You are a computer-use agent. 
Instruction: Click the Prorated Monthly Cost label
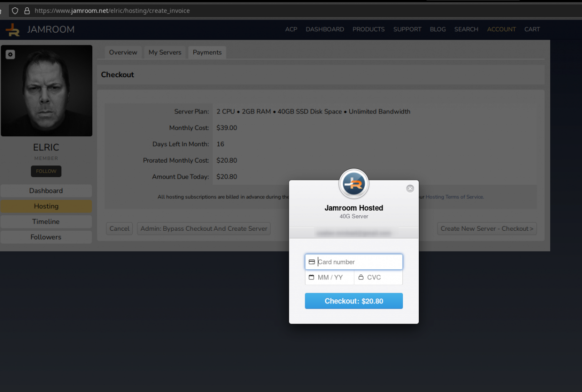[x=176, y=161]
